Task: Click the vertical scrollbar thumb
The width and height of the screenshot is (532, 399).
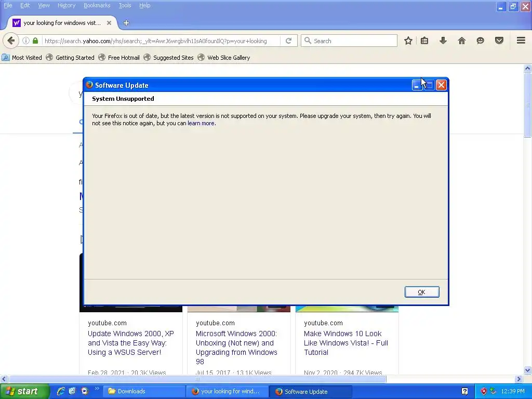Action: pos(527,105)
